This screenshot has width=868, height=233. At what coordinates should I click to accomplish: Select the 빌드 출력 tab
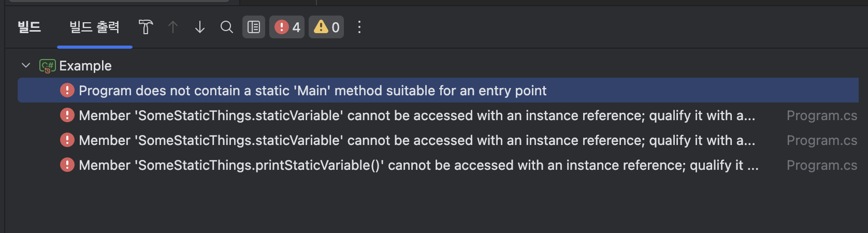click(95, 27)
